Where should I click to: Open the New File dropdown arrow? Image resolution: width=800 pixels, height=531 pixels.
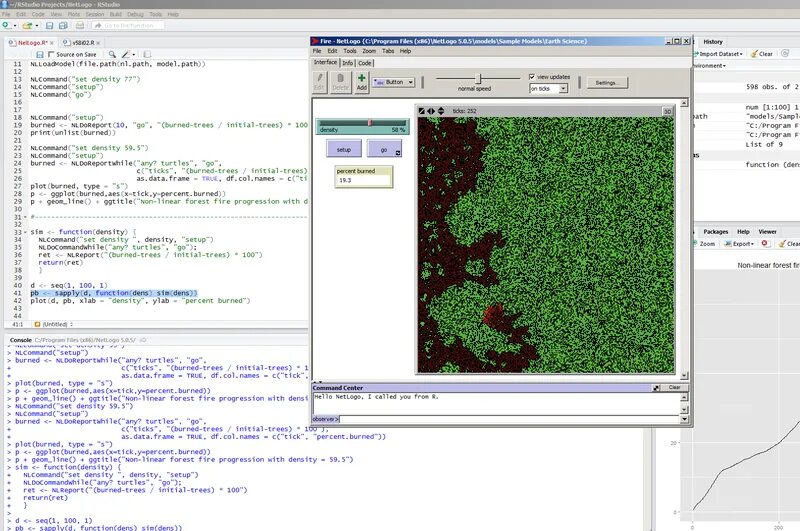[x=15, y=26]
